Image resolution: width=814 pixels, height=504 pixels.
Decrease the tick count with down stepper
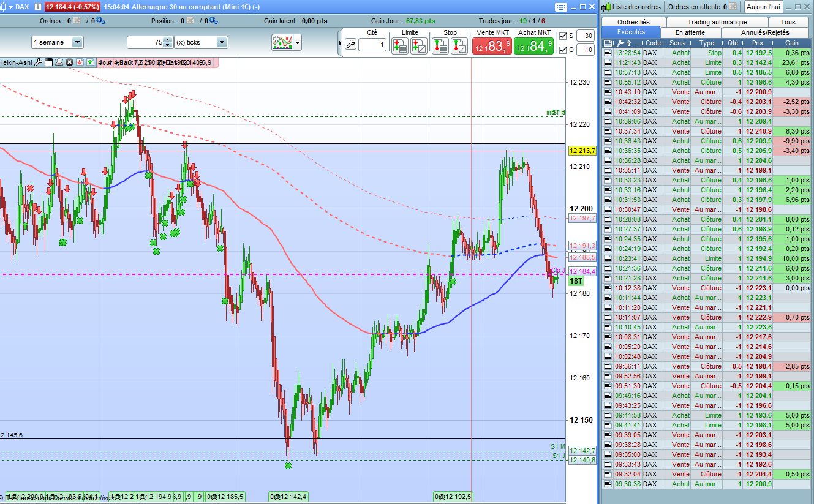coord(168,45)
